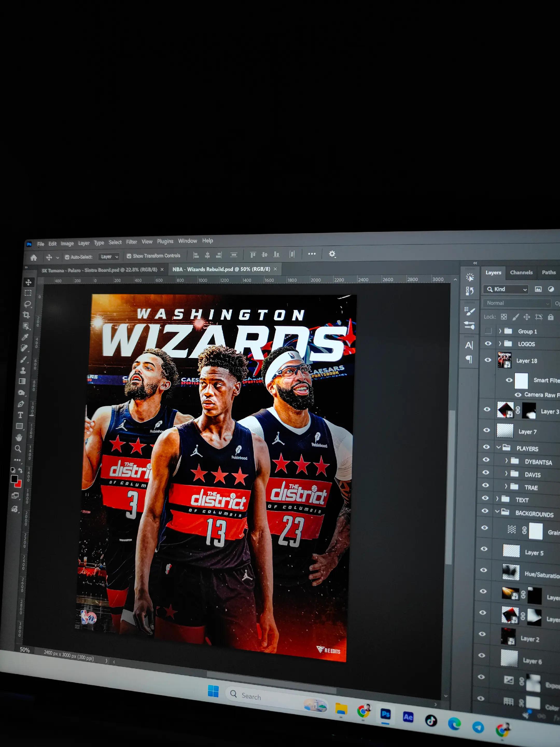The image size is (560, 747).
Task: Open the Brush Settings panel icon
Action: click(470, 311)
